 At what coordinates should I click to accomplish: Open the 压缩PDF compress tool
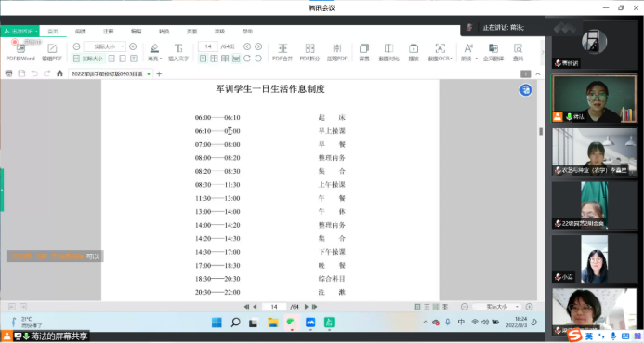336,52
